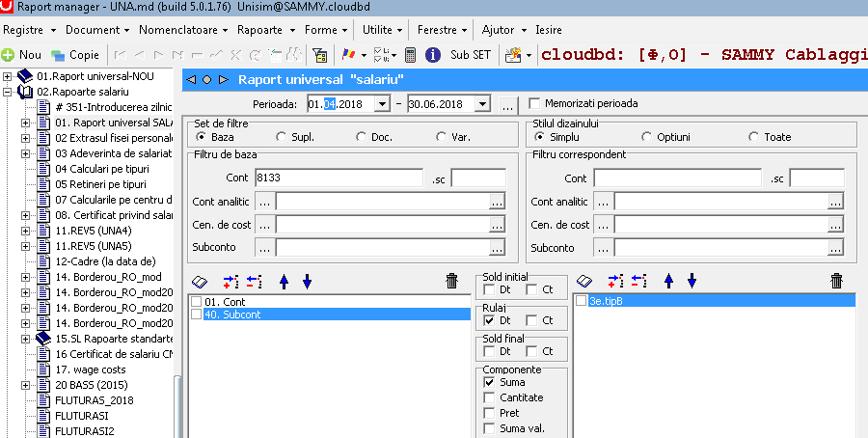Uncheck the Suma component checkbox

[x=489, y=382]
